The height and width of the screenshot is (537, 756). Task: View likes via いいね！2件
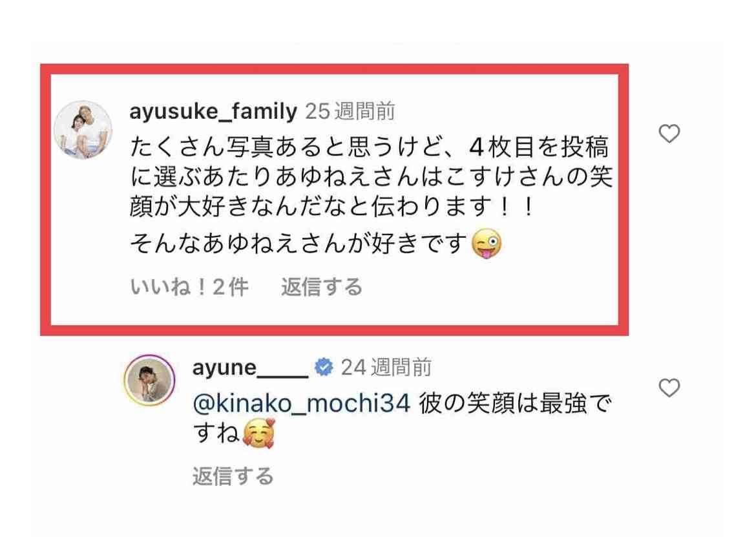(x=189, y=287)
